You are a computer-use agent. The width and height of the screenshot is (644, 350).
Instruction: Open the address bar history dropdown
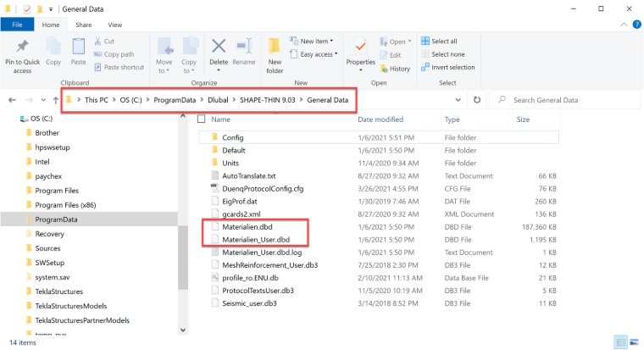[458, 100]
